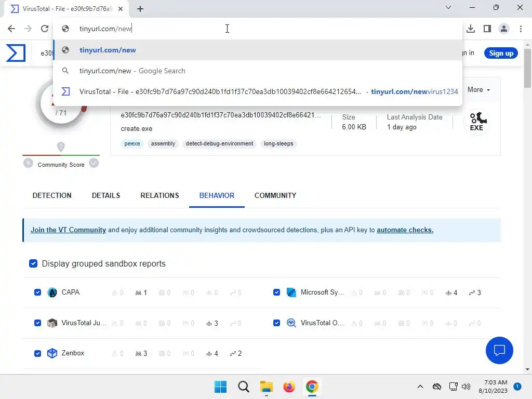Show hidden tray icons chevron
Image resolution: width=532 pixels, height=399 pixels.
point(420,387)
